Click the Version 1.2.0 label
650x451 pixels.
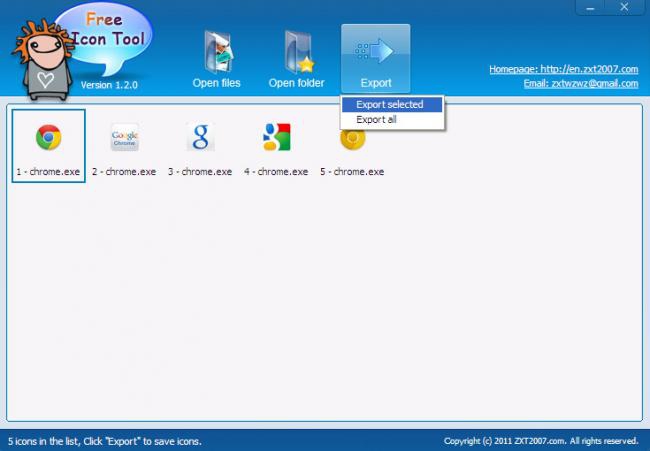[x=109, y=85]
